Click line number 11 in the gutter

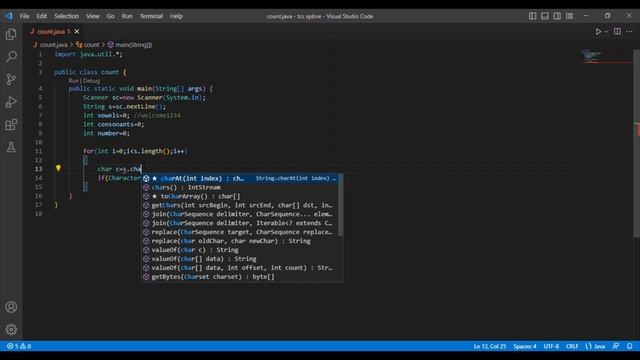pyautogui.click(x=39, y=151)
